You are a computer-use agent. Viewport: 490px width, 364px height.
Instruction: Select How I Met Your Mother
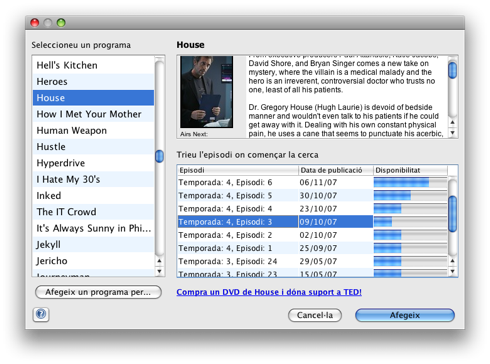93,114
